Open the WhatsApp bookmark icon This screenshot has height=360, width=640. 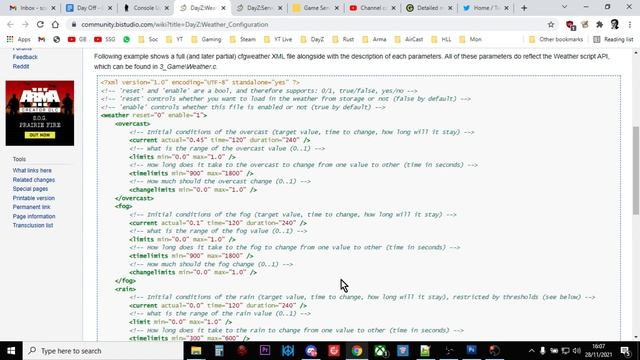(x=127, y=39)
